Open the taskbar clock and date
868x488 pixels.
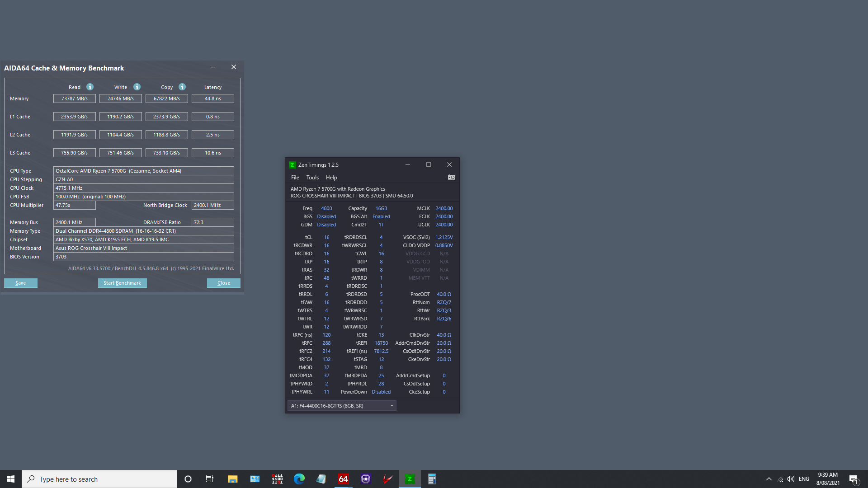[x=828, y=479]
